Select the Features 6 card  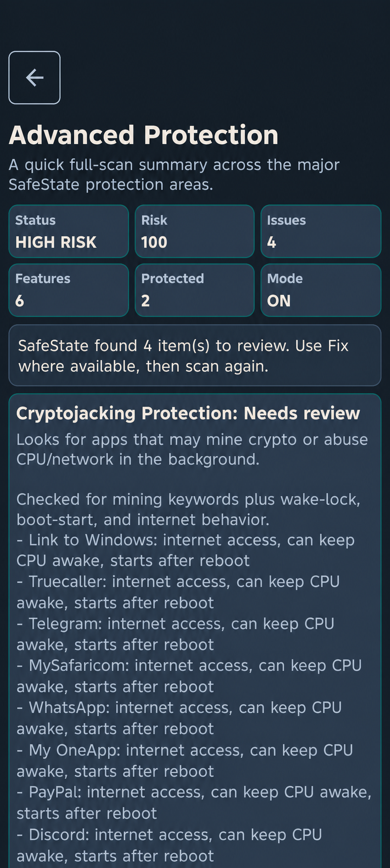(69, 290)
